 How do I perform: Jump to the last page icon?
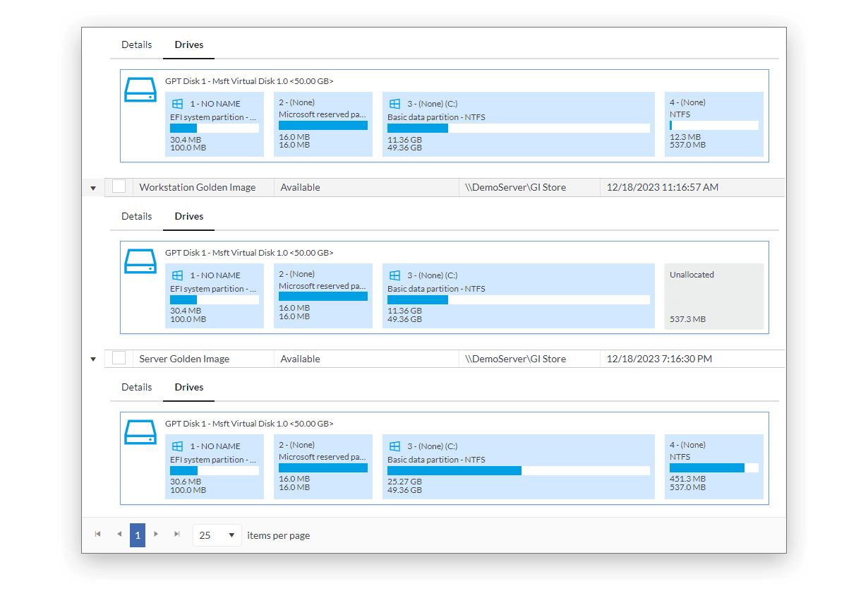point(176,535)
